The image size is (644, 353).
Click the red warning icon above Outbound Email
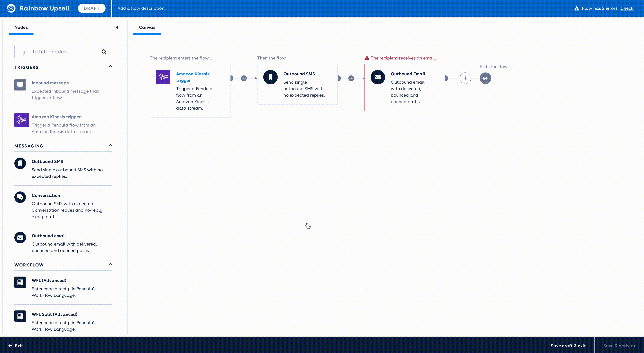pyautogui.click(x=367, y=58)
